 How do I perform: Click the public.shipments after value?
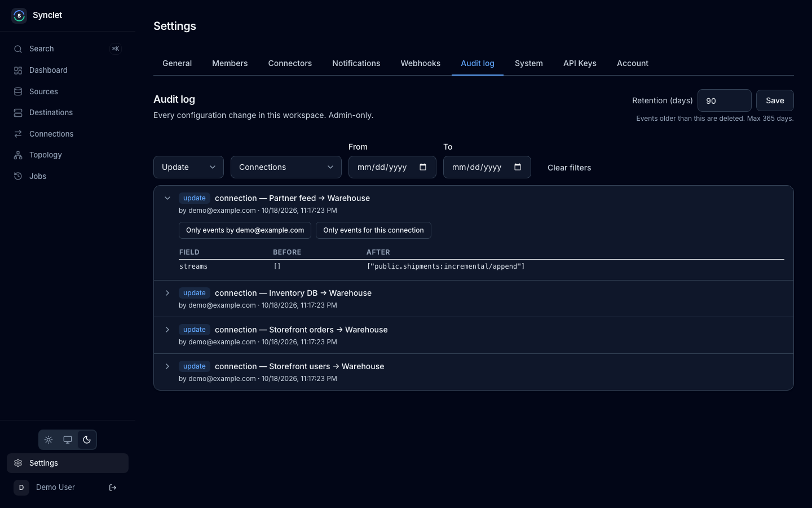click(x=446, y=266)
